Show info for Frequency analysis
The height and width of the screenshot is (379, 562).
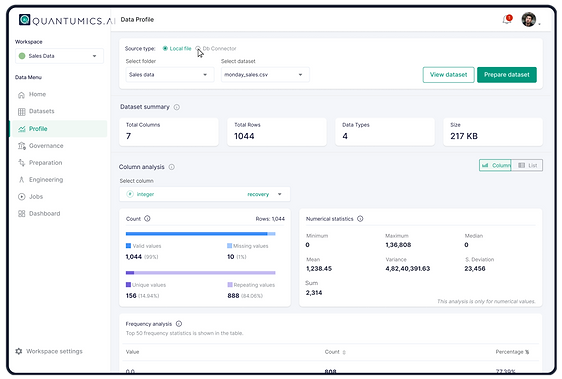[179, 323]
